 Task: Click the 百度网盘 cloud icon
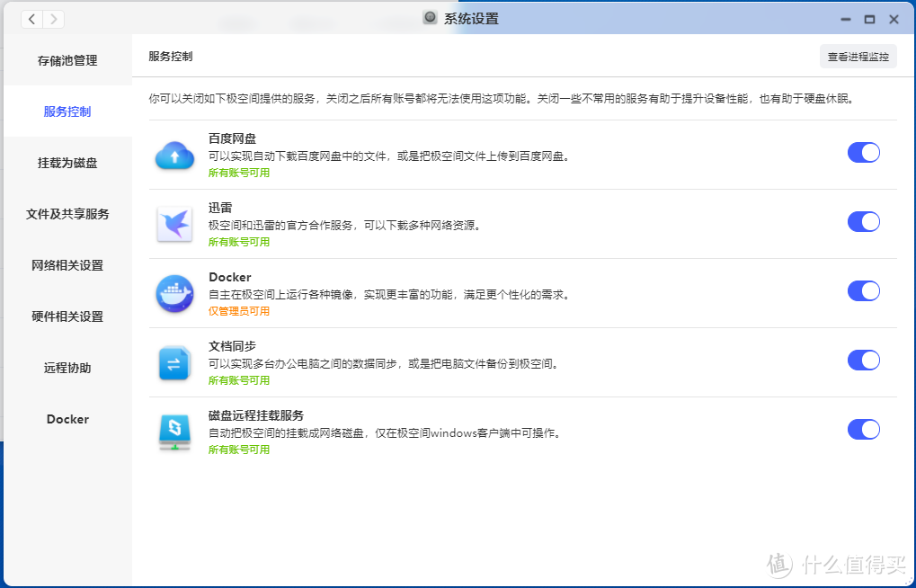174,156
